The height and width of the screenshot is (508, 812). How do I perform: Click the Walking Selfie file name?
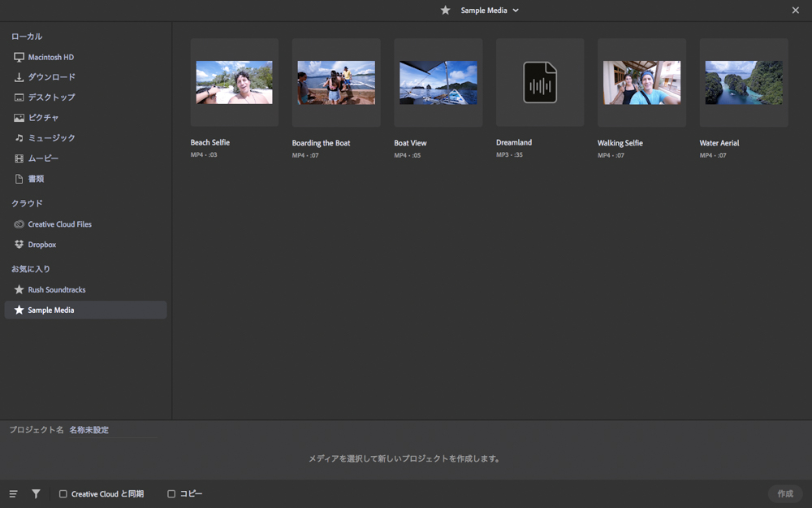tap(620, 143)
